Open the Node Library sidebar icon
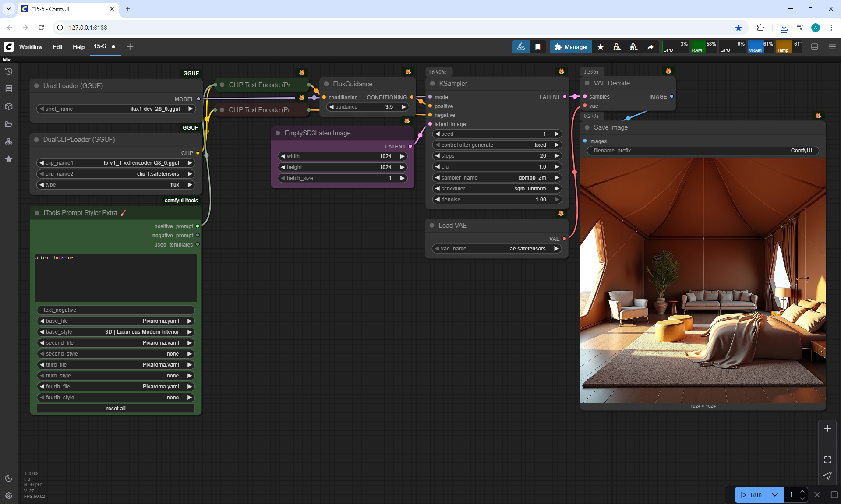 coord(9,89)
